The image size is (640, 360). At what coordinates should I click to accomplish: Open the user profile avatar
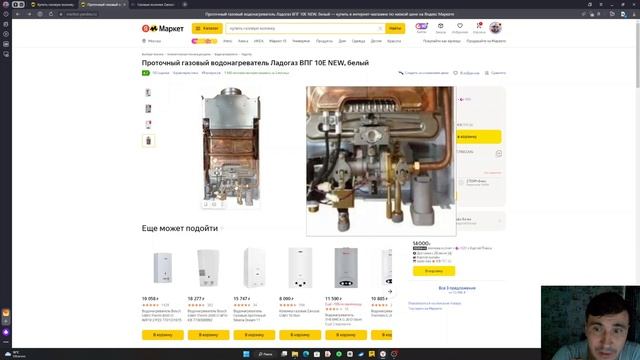click(495, 28)
